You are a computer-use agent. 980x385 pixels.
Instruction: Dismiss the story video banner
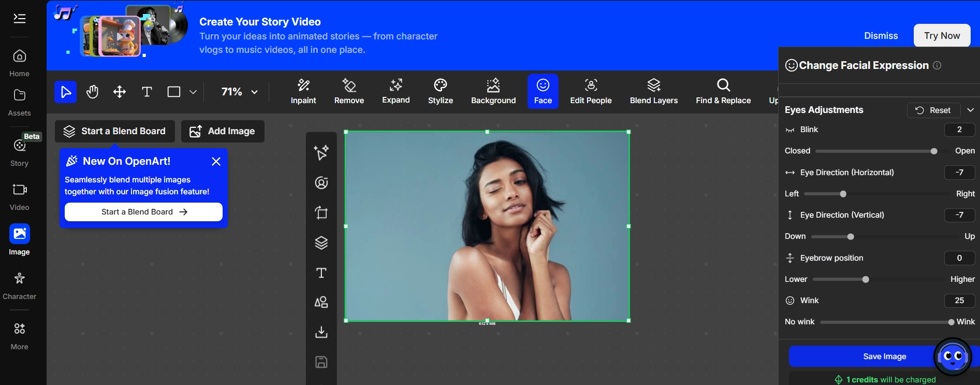click(x=881, y=36)
